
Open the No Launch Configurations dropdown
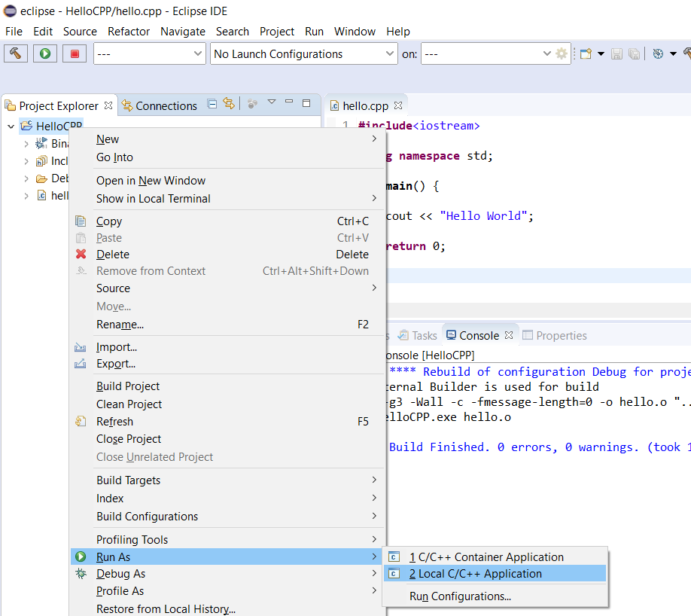(x=390, y=53)
